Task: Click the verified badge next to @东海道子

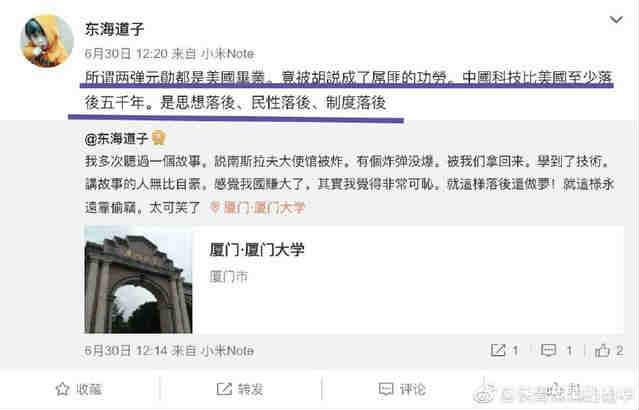Action: (x=159, y=138)
